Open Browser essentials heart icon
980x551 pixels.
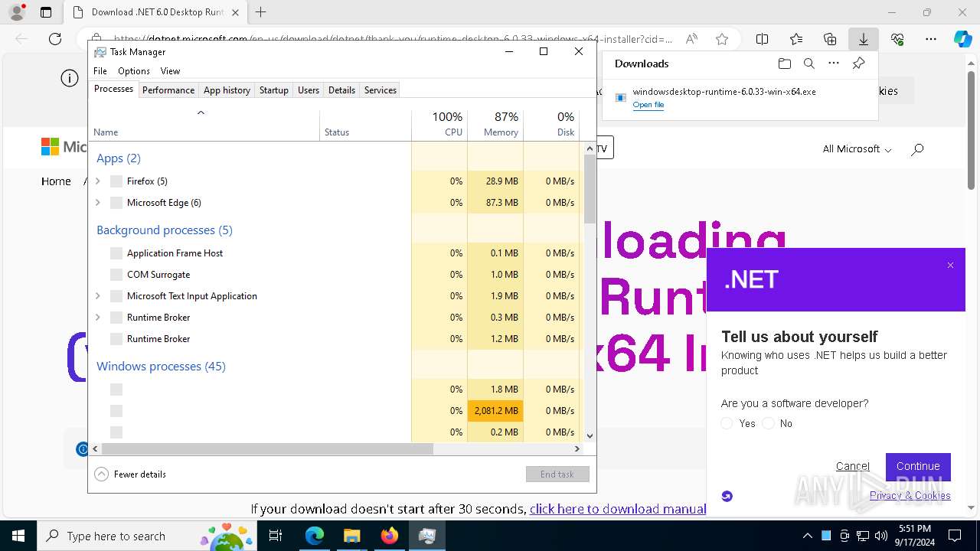(x=897, y=39)
